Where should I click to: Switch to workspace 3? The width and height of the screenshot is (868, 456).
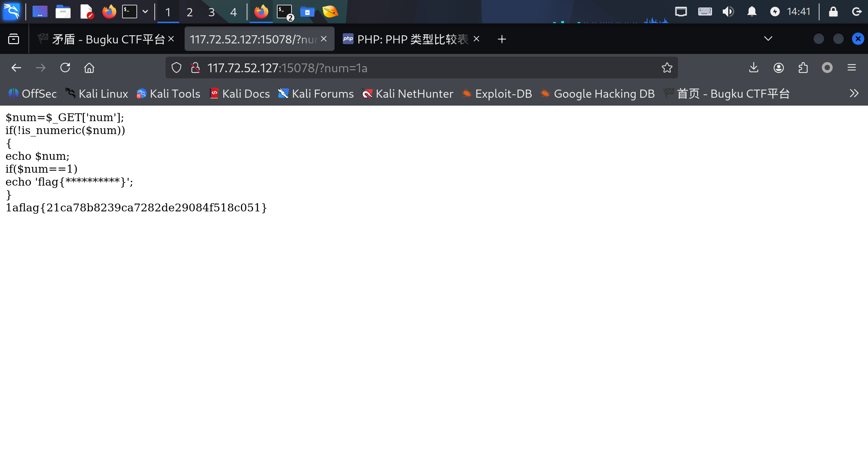click(x=211, y=12)
